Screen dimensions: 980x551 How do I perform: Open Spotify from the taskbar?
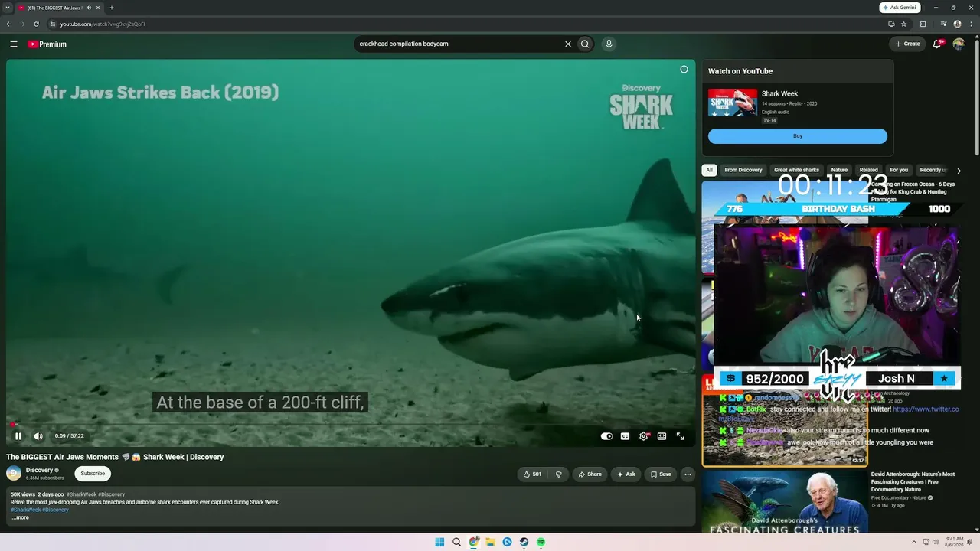coord(541,542)
